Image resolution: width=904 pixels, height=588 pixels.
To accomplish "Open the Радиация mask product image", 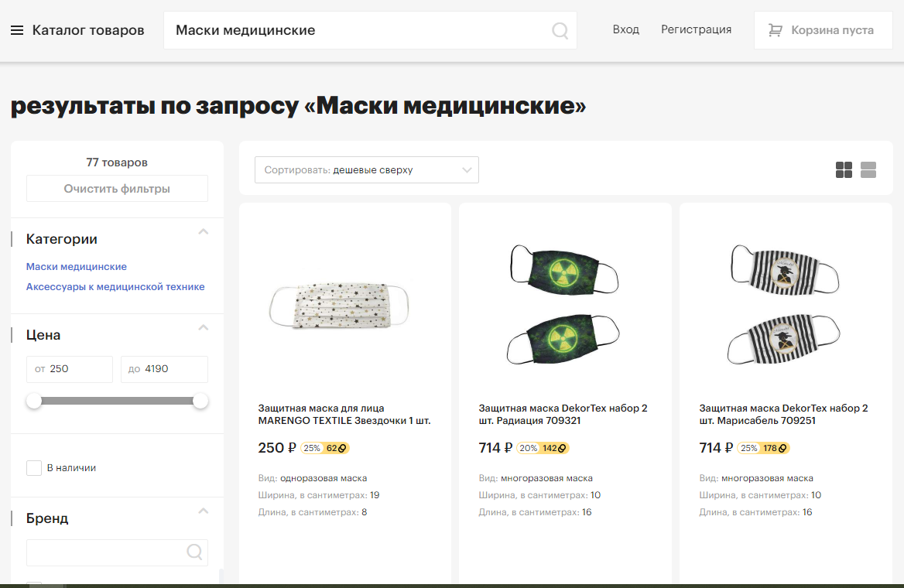I will tap(564, 304).
